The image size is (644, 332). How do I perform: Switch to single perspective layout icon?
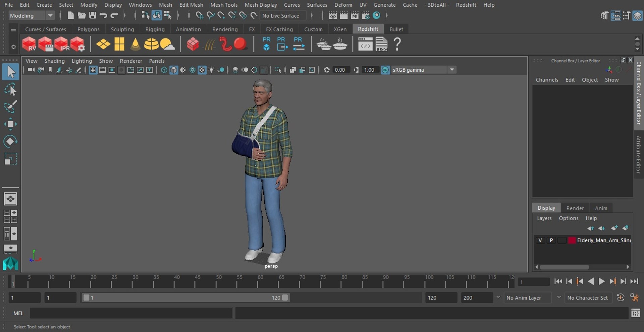tap(10, 199)
